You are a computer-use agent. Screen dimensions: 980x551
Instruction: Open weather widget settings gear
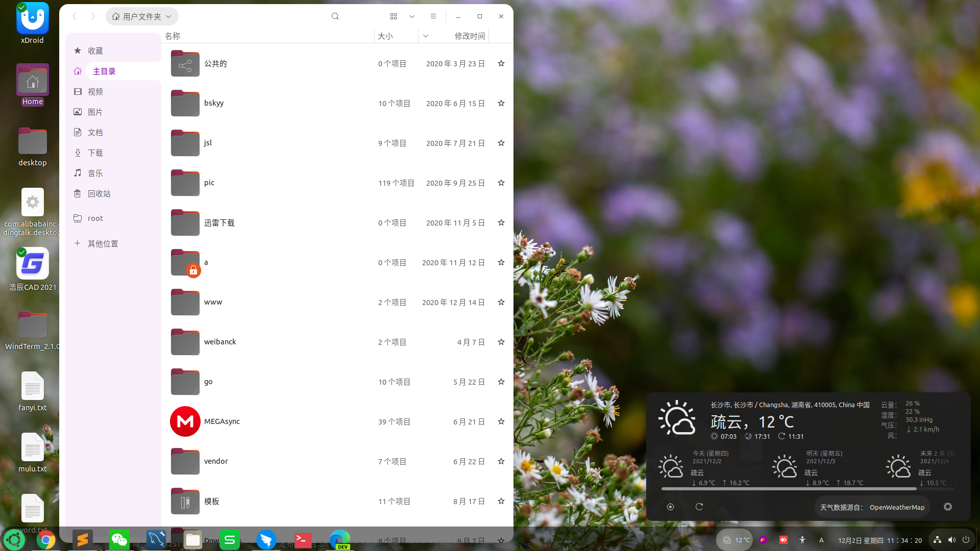coord(948,507)
